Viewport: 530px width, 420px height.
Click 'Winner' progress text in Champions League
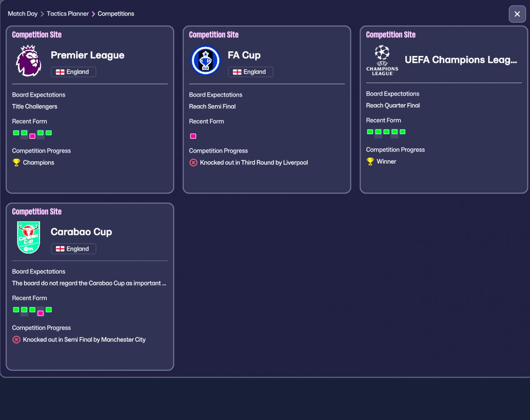pos(386,162)
